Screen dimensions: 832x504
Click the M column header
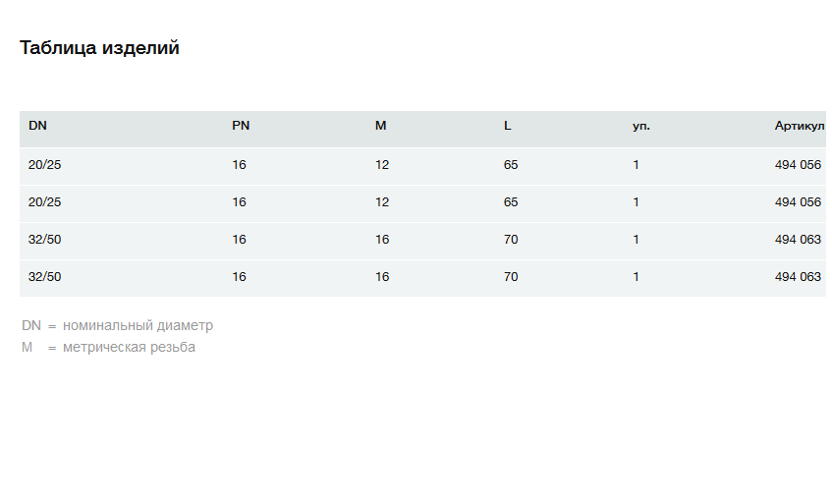point(380,127)
